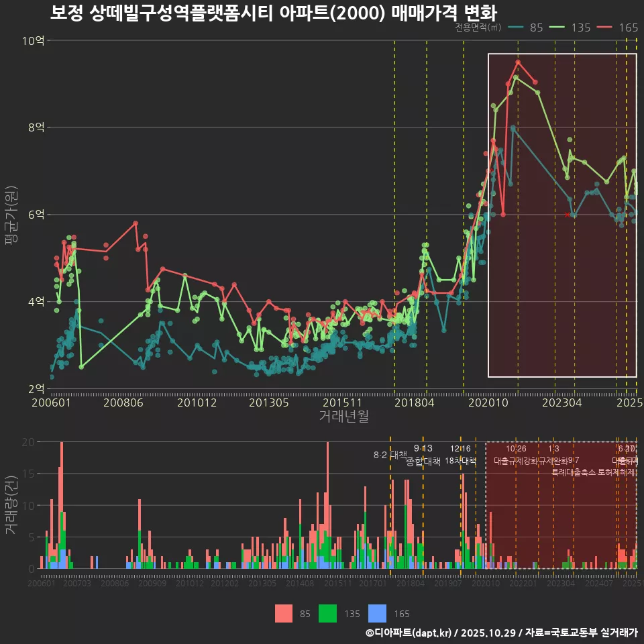Select the peak red data point near 9.5억
Screen dimensions: 644x644
pos(518,62)
